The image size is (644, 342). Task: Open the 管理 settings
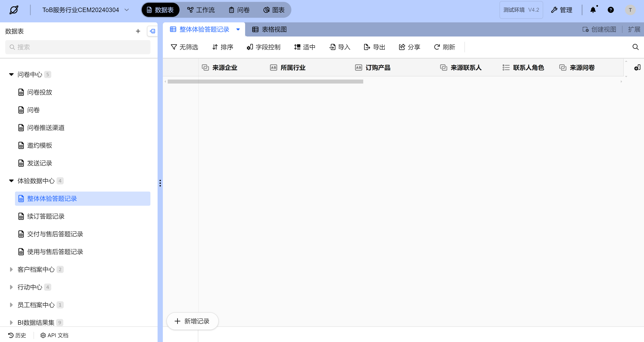coord(562,10)
